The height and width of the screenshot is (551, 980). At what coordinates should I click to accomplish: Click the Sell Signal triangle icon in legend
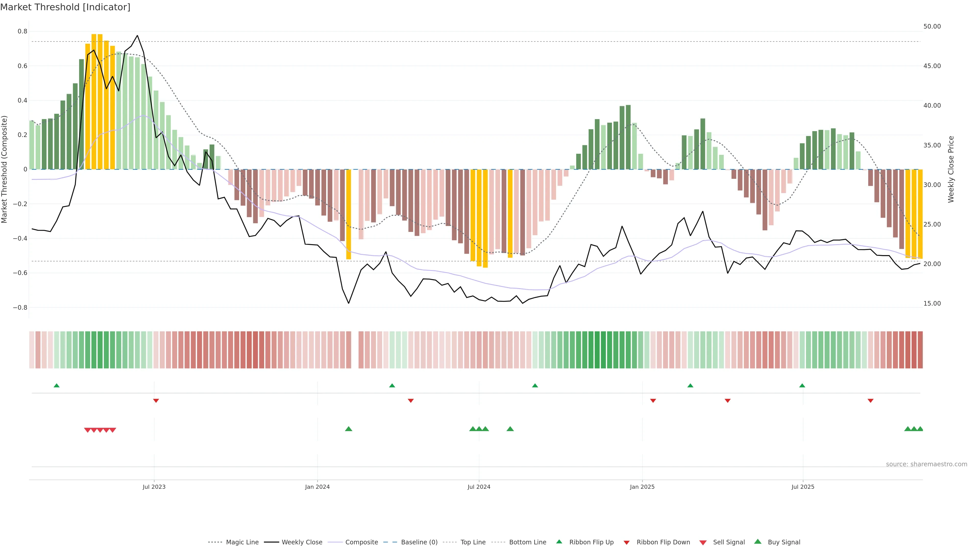pyautogui.click(x=703, y=543)
